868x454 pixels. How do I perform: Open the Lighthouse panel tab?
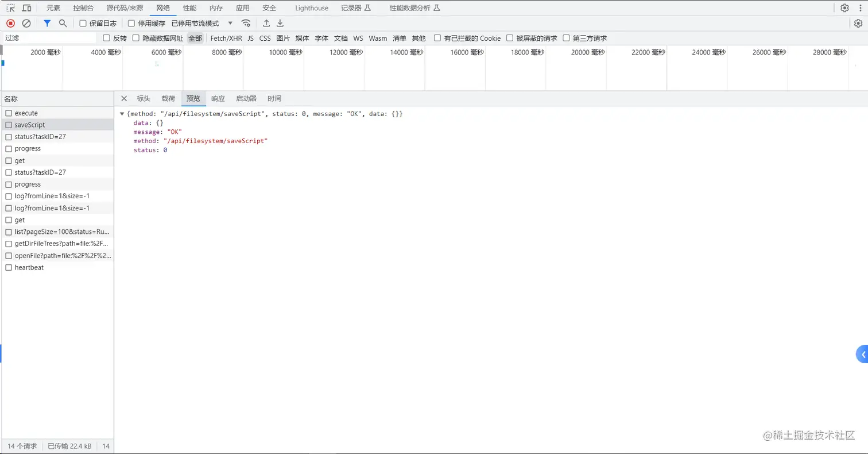point(312,8)
